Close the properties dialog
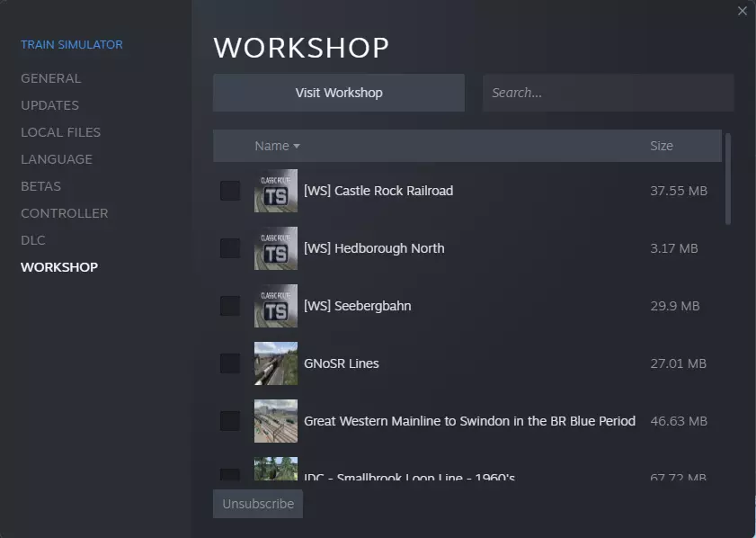756x538 pixels. pyautogui.click(x=743, y=11)
